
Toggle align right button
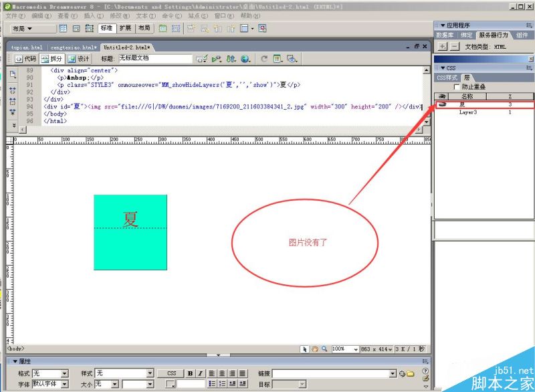pos(232,373)
